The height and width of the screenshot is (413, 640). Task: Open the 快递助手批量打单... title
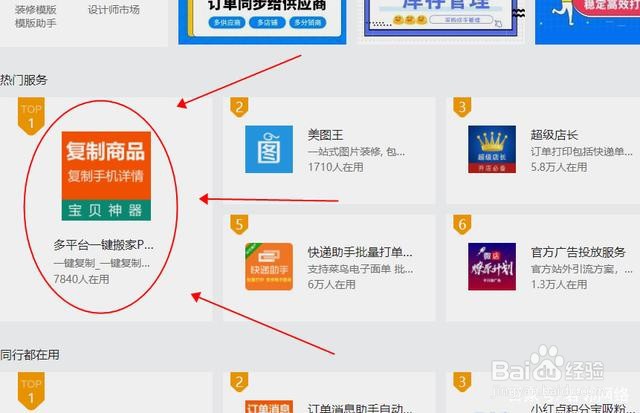tap(360, 252)
